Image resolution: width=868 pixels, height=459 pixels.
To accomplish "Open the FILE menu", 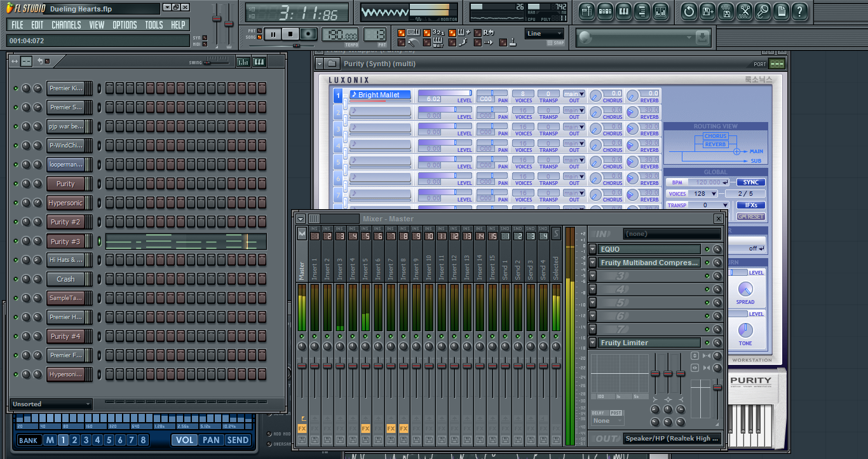I will pos(17,25).
